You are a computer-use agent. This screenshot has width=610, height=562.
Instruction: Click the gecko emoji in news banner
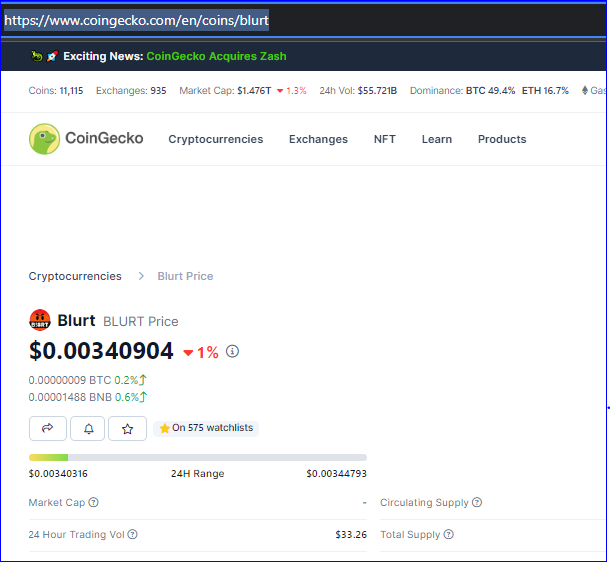coord(37,56)
